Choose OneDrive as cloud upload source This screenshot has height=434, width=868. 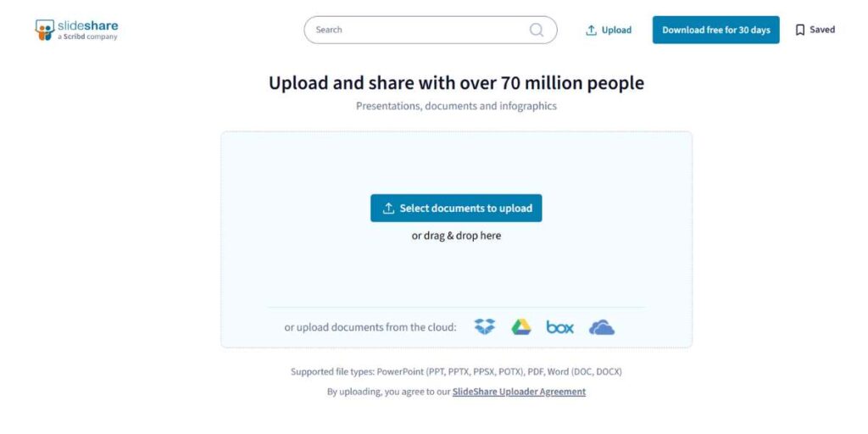click(602, 328)
